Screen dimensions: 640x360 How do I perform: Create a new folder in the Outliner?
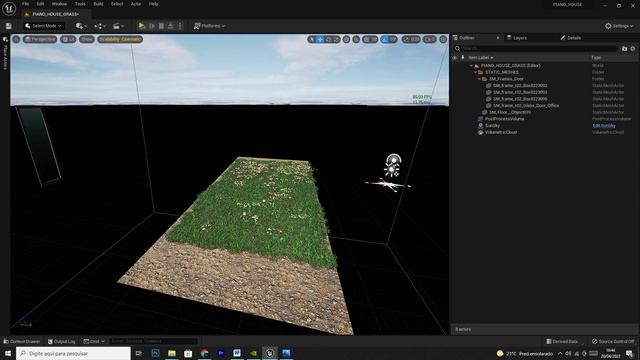point(624,49)
